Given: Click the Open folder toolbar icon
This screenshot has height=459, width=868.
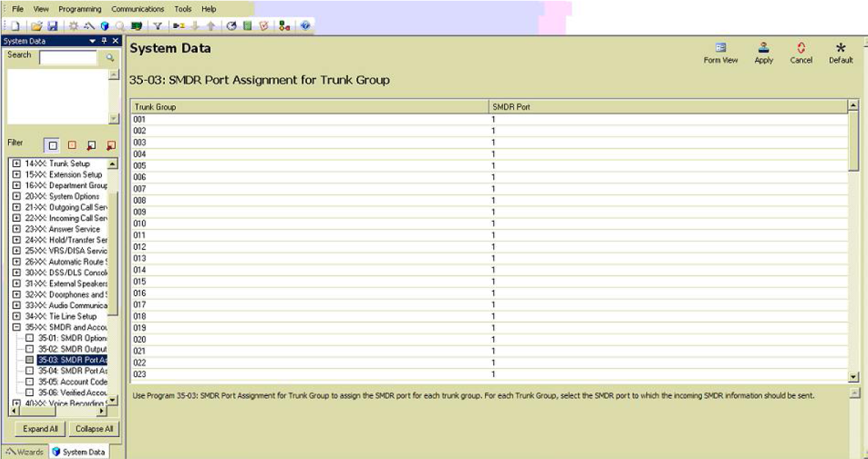Looking at the screenshot, I should pyautogui.click(x=36, y=26).
